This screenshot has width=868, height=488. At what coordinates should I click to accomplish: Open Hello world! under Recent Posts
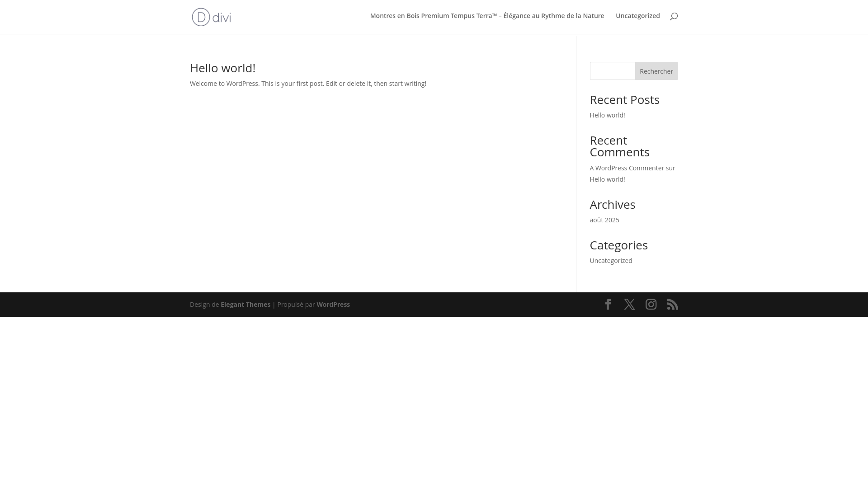coord(607,115)
